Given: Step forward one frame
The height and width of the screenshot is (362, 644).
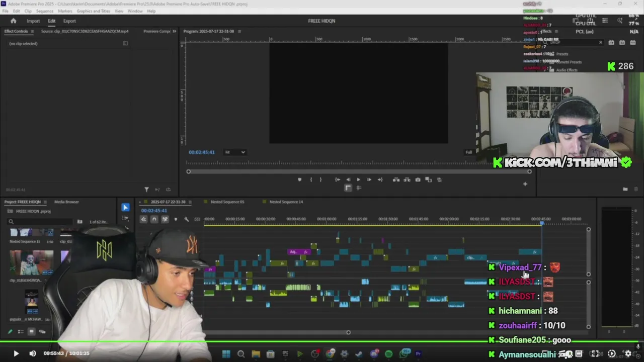Looking at the screenshot, I should tap(369, 179).
